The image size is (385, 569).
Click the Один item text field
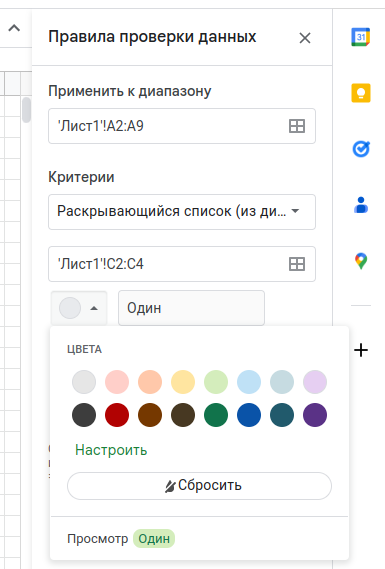tap(191, 308)
